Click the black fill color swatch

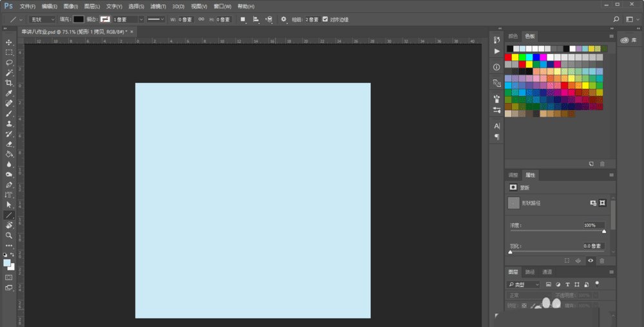[78, 19]
